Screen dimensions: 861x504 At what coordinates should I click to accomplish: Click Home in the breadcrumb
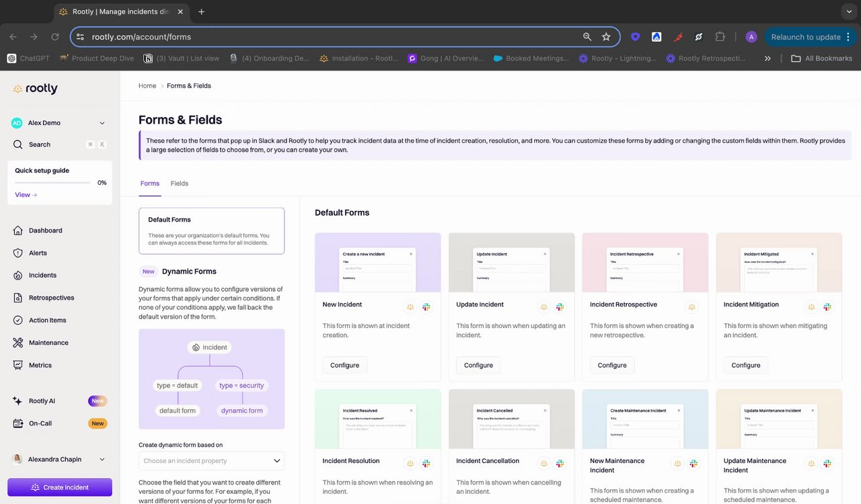pos(147,86)
